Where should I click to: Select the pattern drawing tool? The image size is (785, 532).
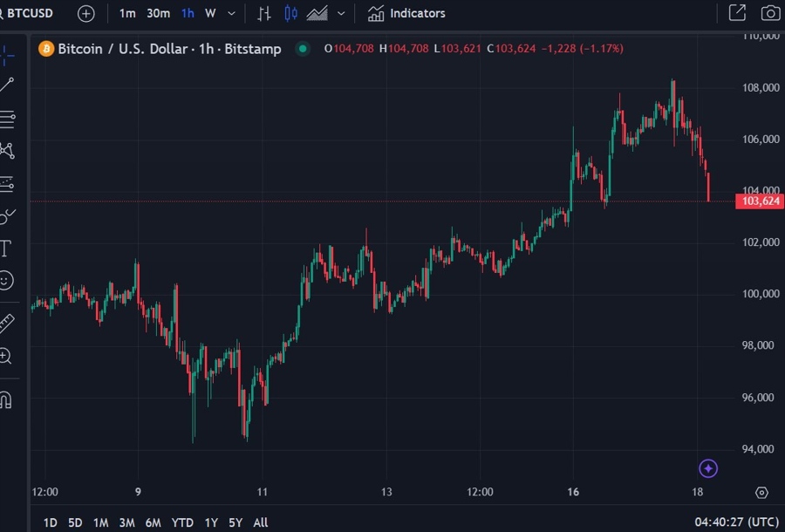[x=7, y=150]
